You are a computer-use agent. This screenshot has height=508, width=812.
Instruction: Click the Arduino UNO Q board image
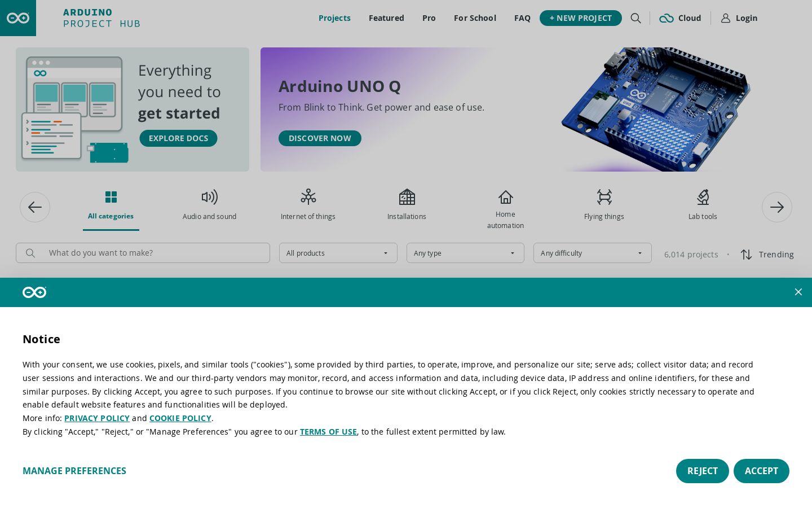tap(656, 109)
